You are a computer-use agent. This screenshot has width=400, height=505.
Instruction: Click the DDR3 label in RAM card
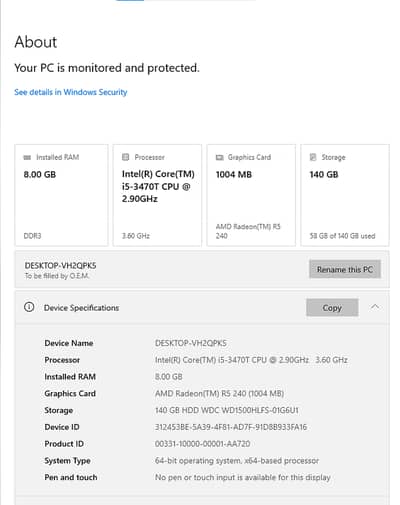32,236
